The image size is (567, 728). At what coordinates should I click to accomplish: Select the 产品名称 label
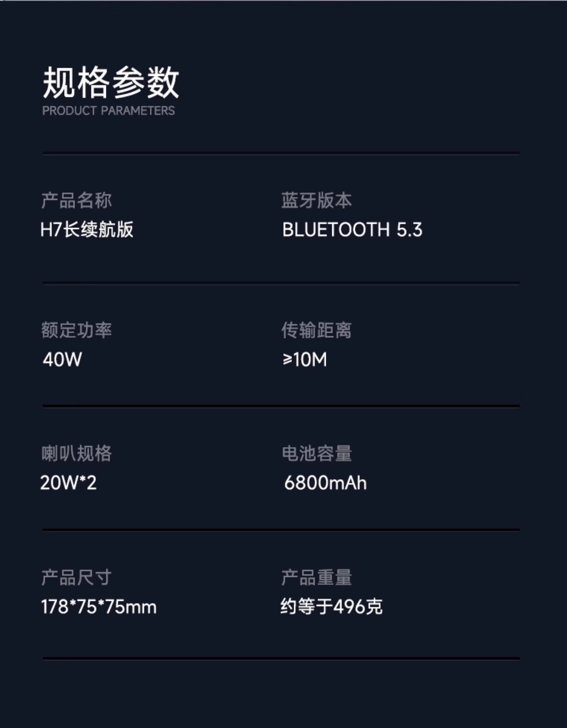pyautogui.click(x=76, y=200)
